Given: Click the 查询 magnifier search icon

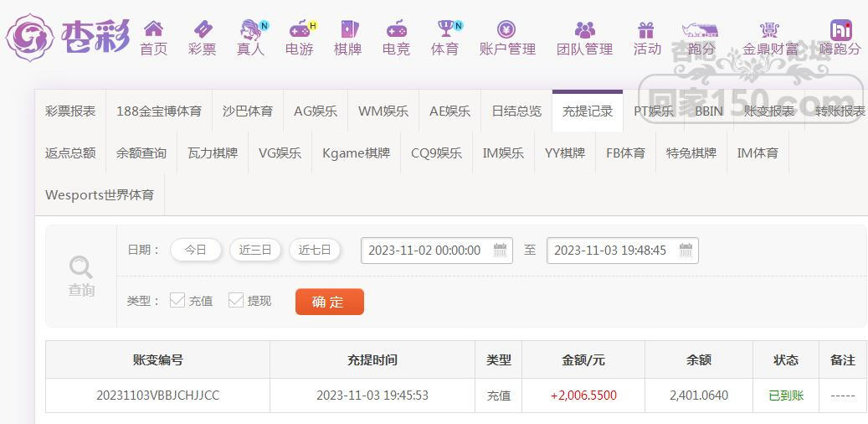Looking at the screenshot, I should [x=81, y=268].
